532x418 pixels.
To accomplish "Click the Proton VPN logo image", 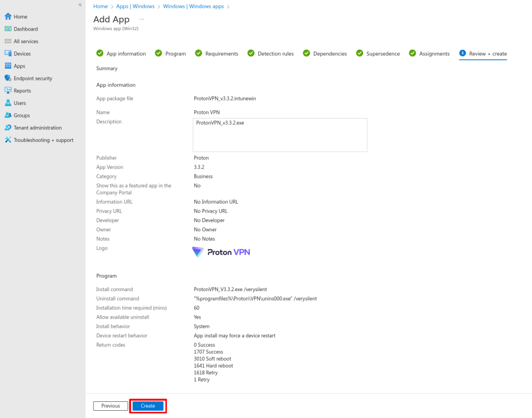I will 221,252.
